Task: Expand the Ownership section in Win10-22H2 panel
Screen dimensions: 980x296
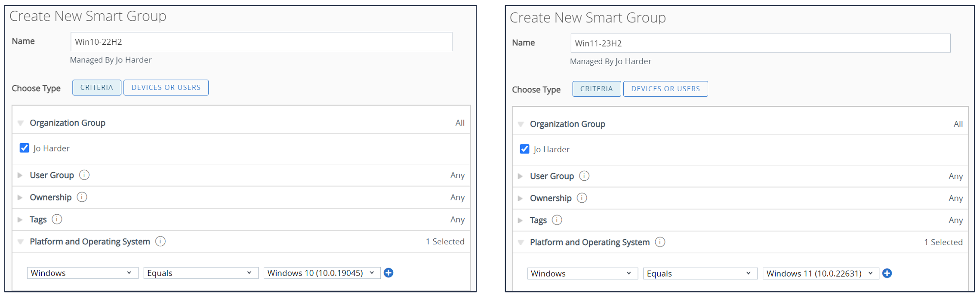Action: pos(20,197)
